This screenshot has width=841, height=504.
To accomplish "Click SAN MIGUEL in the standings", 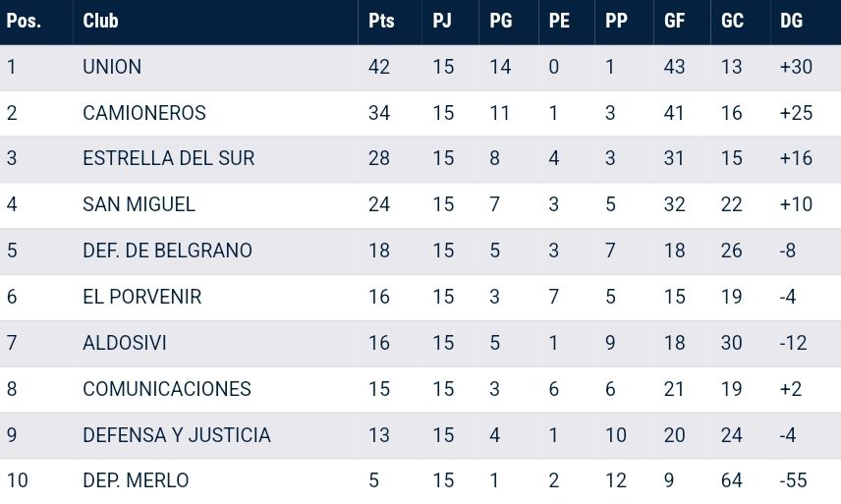I will (x=139, y=204).
